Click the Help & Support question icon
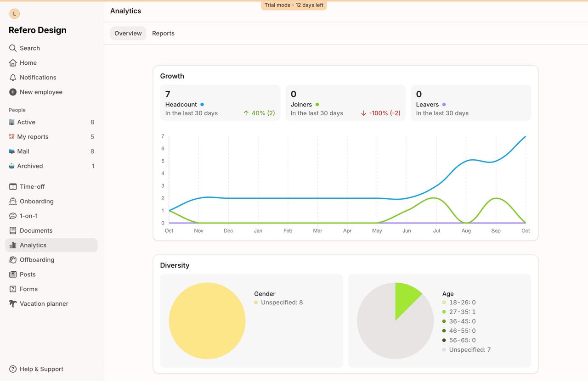This screenshot has height=381, width=588. 13,369
